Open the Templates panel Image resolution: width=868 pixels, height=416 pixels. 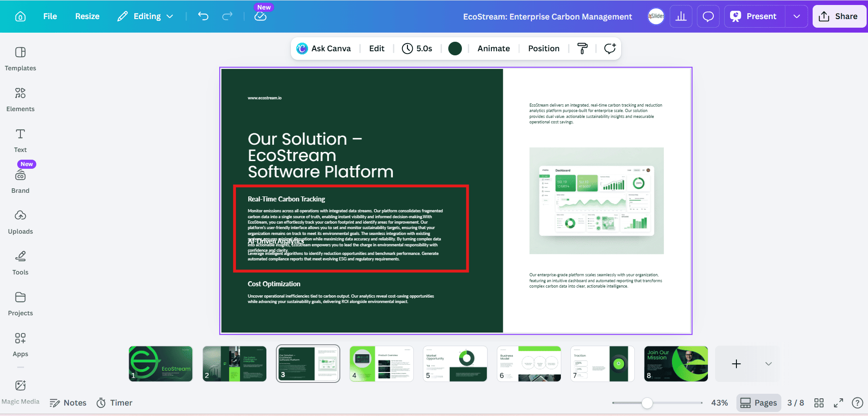point(20,59)
